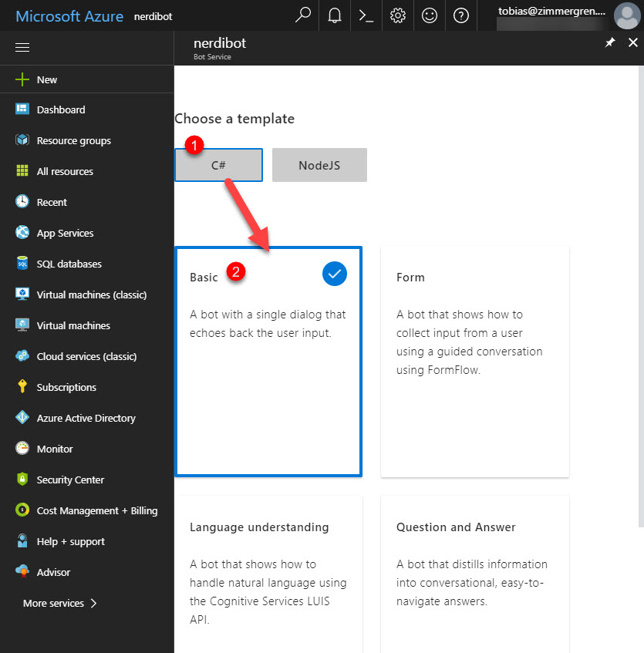
Task: Click the Virtual machines monitor icon
Action: pyautogui.click(x=22, y=325)
